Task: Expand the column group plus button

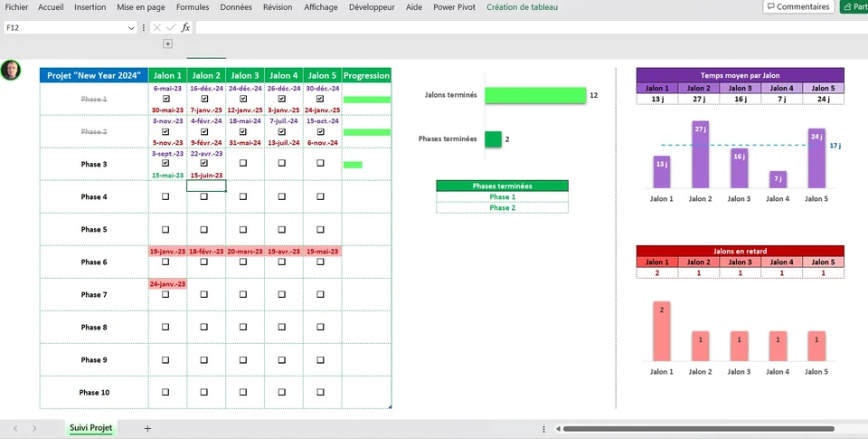Action: point(168,43)
